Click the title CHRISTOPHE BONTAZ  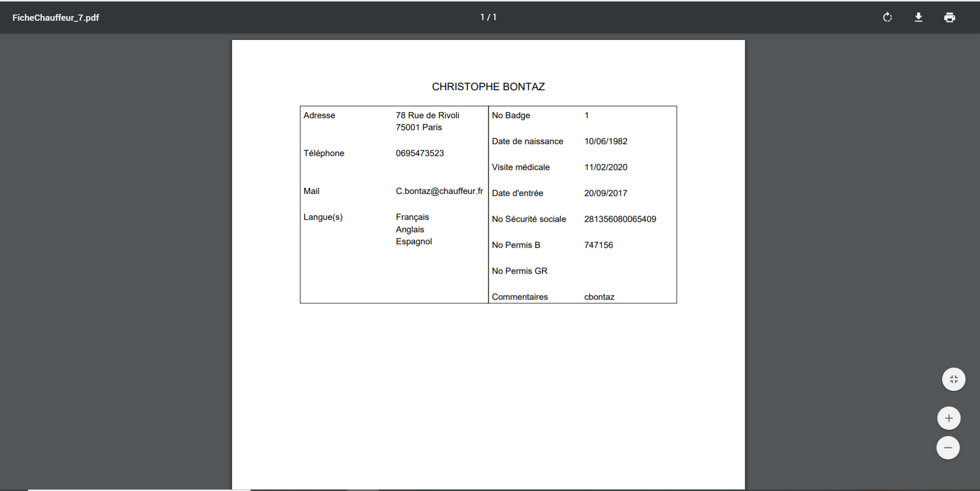pyautogui.click(x=487, y=87)
